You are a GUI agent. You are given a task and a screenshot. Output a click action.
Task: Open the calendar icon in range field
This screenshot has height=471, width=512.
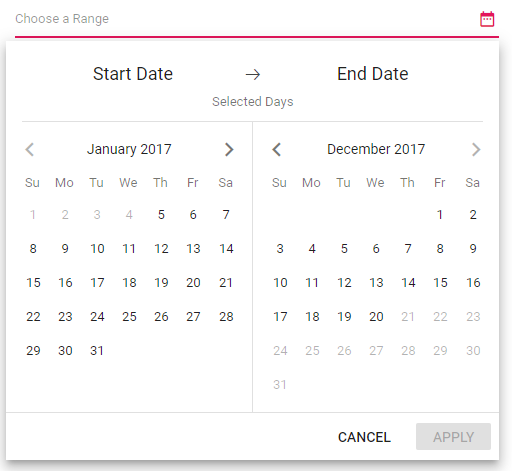point(487,19)
